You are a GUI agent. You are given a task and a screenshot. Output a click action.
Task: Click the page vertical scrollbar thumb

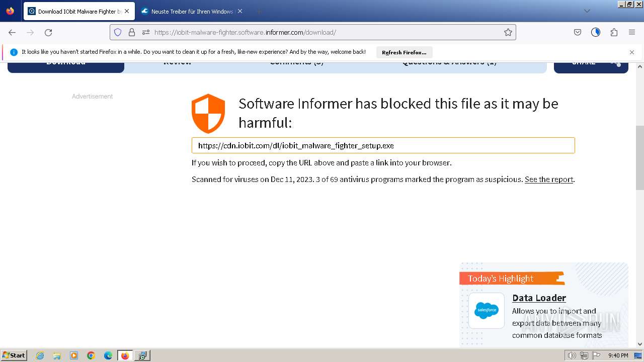(x=640, y=157)
